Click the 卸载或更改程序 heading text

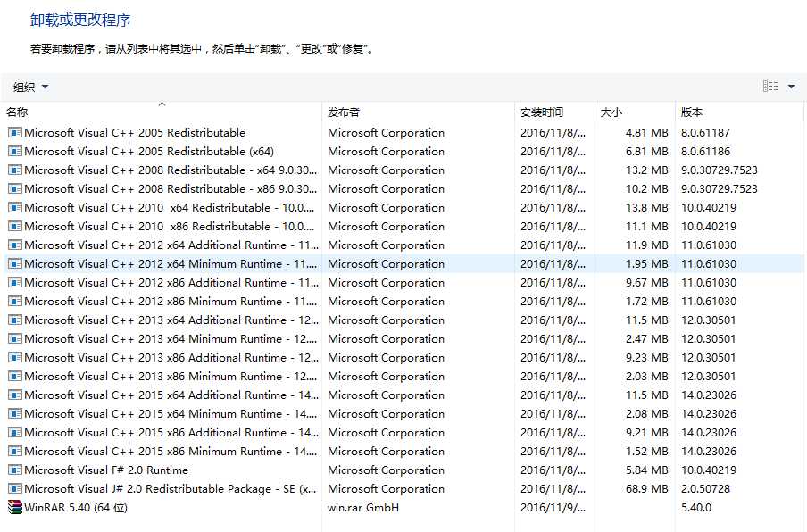[x=80, y=20]
